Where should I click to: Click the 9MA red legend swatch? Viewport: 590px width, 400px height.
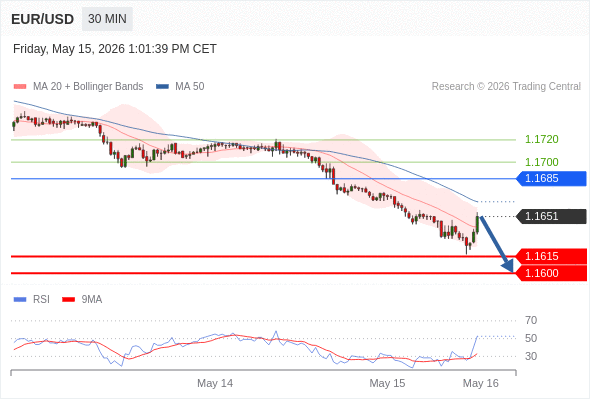pos(68,300)
